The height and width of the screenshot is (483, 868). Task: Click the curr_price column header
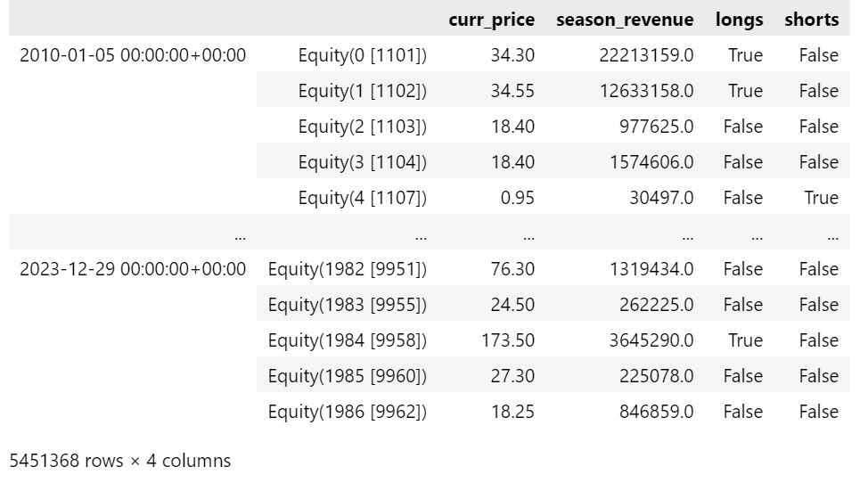(x=492, y=20)
